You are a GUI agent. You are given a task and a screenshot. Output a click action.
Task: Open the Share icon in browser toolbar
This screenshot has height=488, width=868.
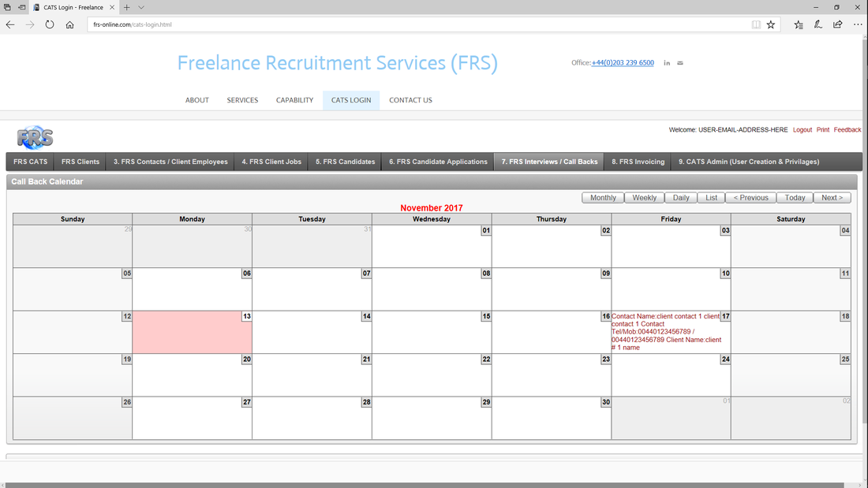click(837, 24)
